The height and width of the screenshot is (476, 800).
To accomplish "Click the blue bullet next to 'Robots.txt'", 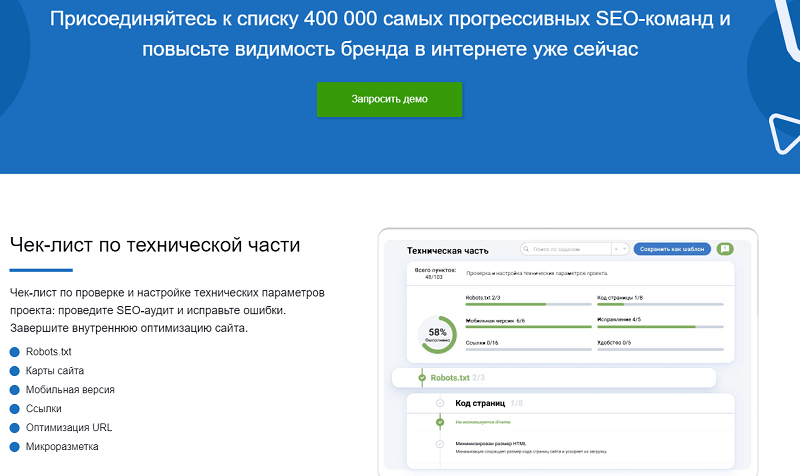I will [x=15, y=352].
